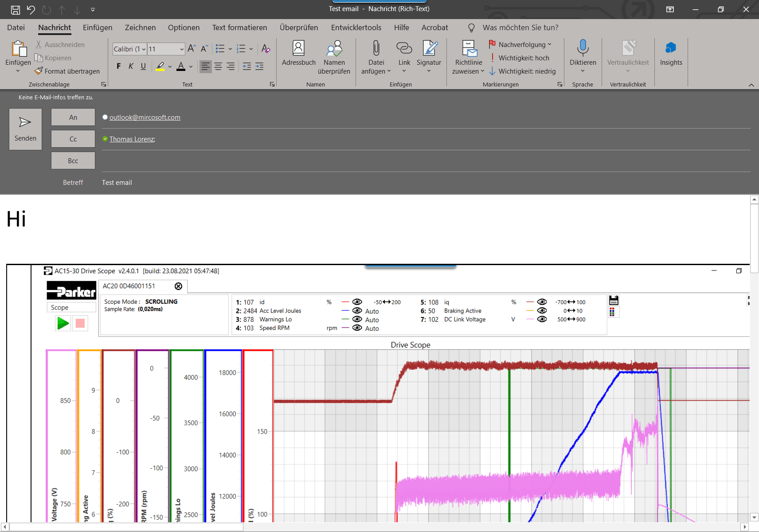Screen dimensions: 759x532
Task: Toggle underline formatting U button
Action: (143, 66)
